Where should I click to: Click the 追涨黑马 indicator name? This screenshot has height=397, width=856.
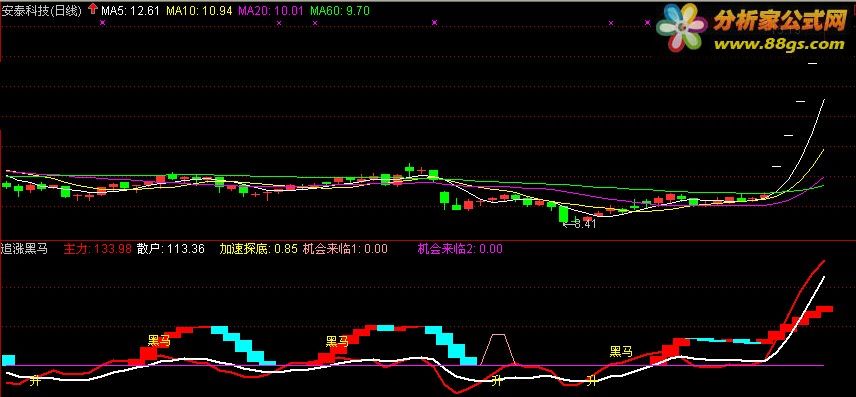[25, 249]
